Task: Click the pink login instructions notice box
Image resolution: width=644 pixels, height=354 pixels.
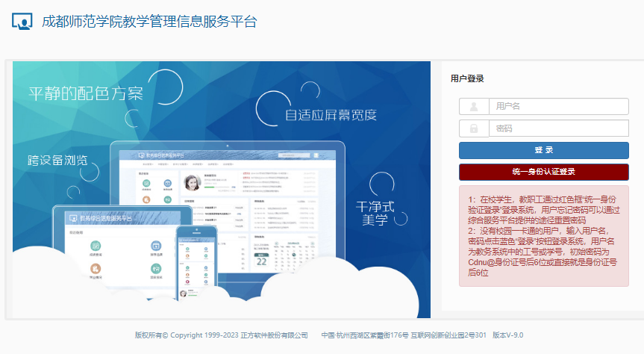Action: pos(543,236)
